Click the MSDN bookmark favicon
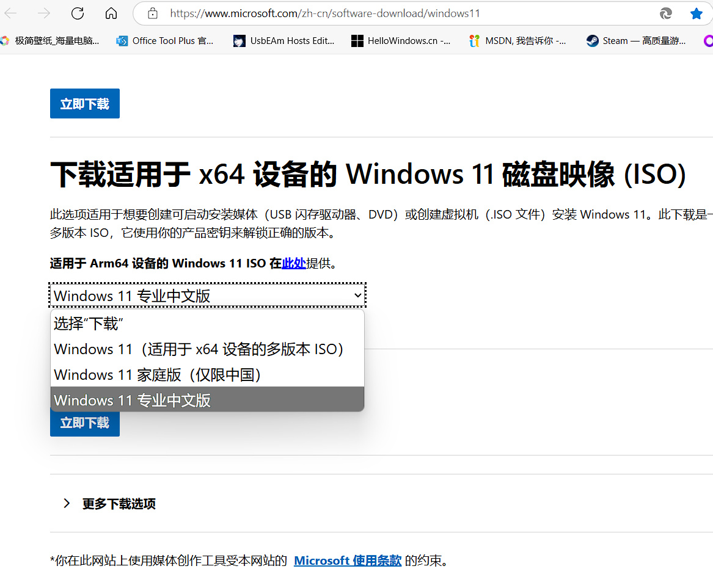 [474, 41]
